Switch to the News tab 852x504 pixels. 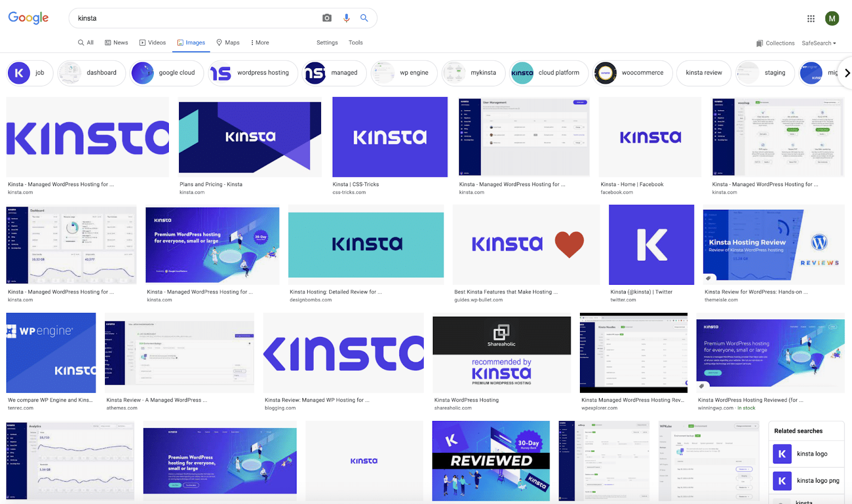[116, 42]
